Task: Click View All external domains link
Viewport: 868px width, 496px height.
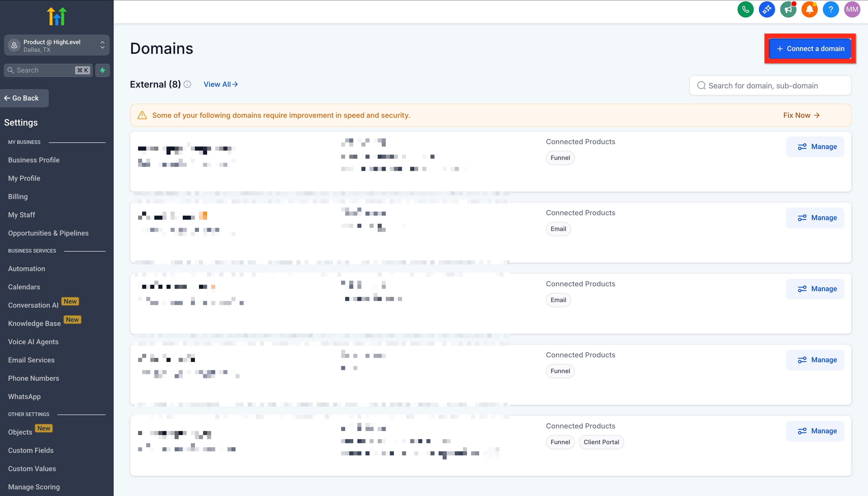Action: (220, 85)
